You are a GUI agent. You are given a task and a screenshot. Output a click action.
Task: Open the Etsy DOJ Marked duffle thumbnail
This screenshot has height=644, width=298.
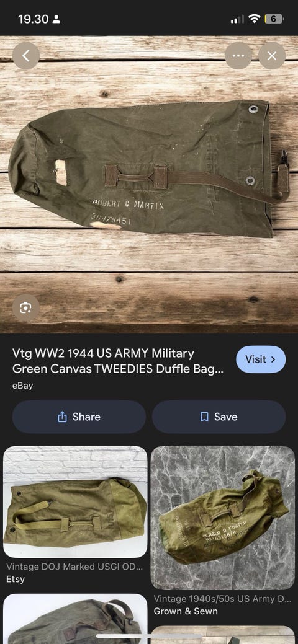tap(75, 501)
